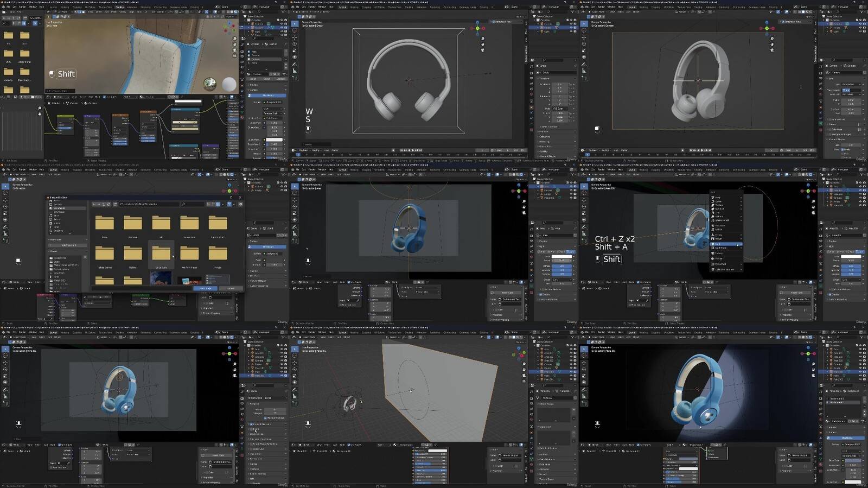Click the pan hand in gray front-view headphones viewport
Image resolution: width=868 pixels, height=488 pixels.
[x=482, y=44]
